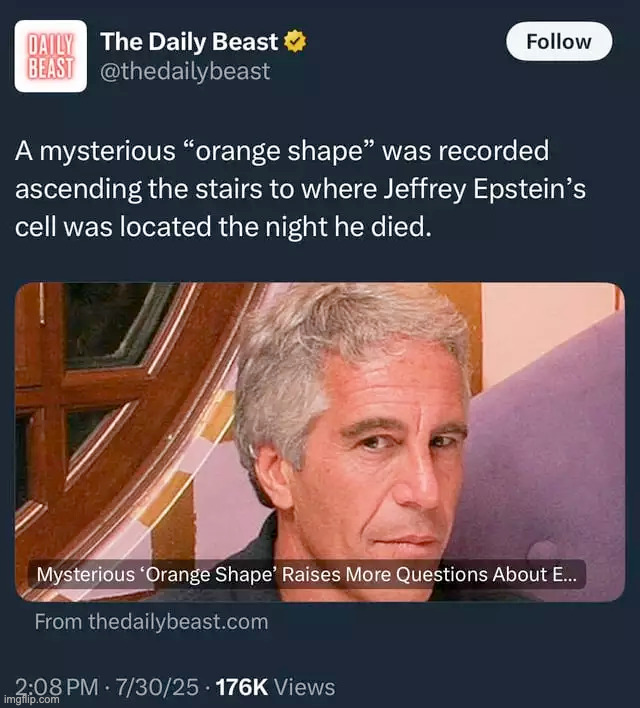
Task: Open the @thedailybeast handle
Action: (185, 71)
